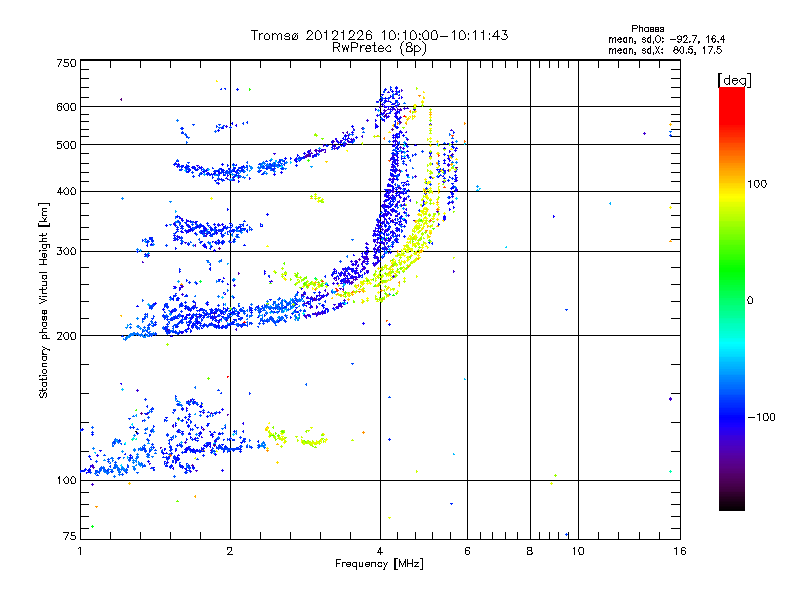Select the "mean, sd,X: 80.5, 17.5" line
The width and height of the screenshot is (800, 600).
(x=665, y=50)
